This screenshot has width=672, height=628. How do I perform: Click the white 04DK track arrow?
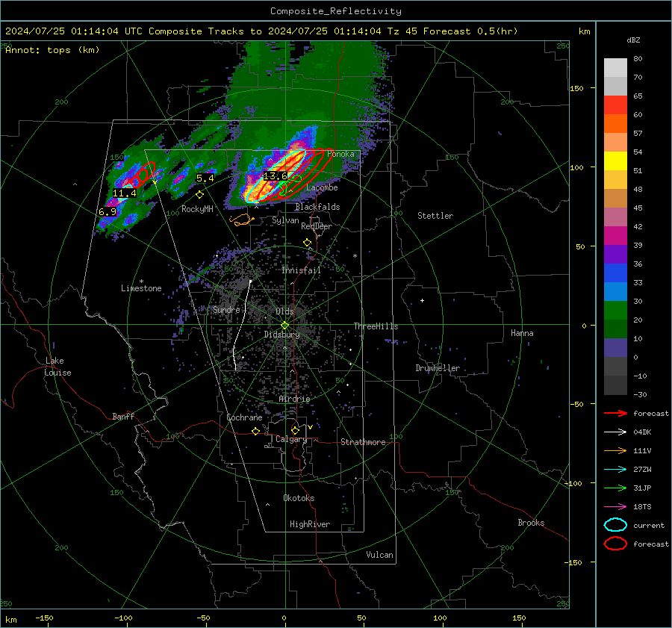[x=615, y=432]
